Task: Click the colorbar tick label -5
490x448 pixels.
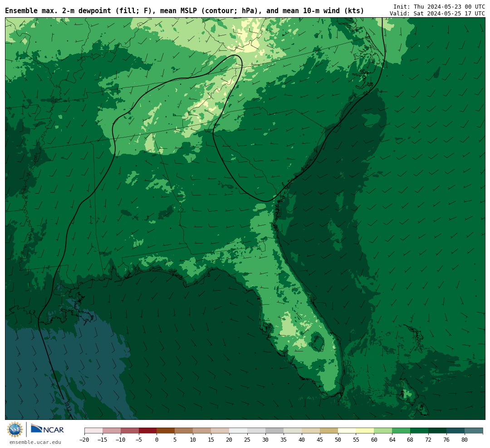Action: tap(139, 439)
